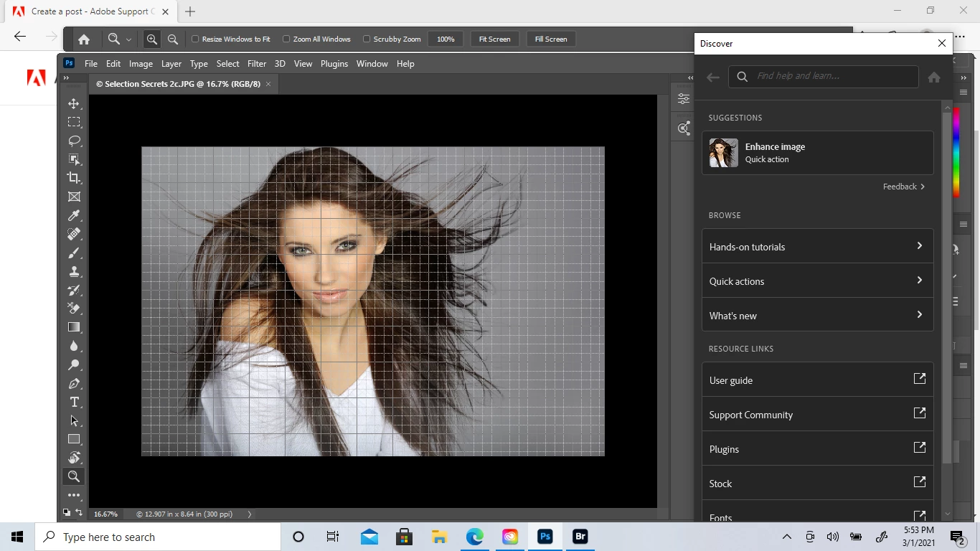The width and height of the screenshot is (980, 551).
Task: Select the Clone Stamp tool
Action: [x=74, y=271]
